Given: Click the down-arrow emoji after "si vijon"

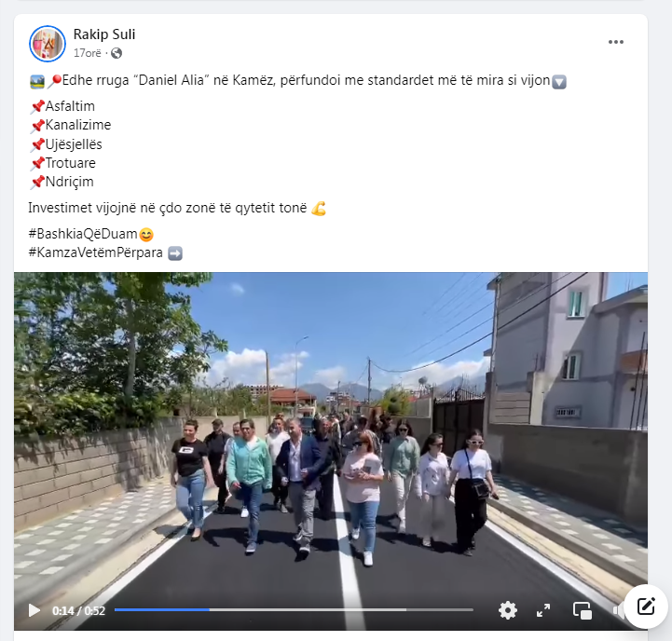Looking at the screenshot, I should pyautogui.click(x=559, y=81).
